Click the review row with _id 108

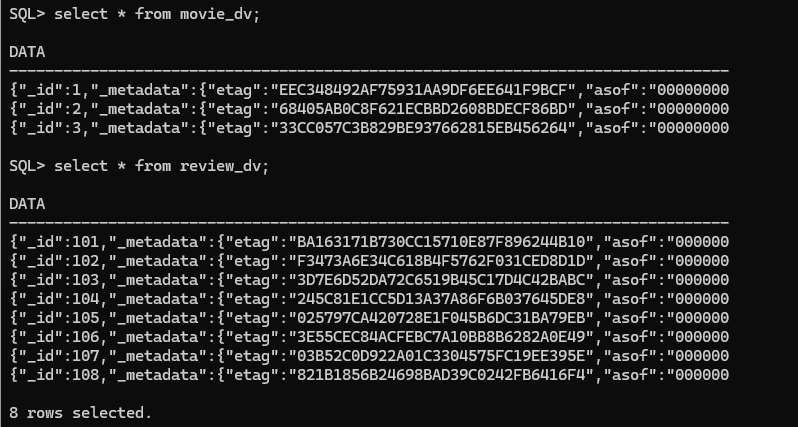pyautogui.click(x=368, y=375)
